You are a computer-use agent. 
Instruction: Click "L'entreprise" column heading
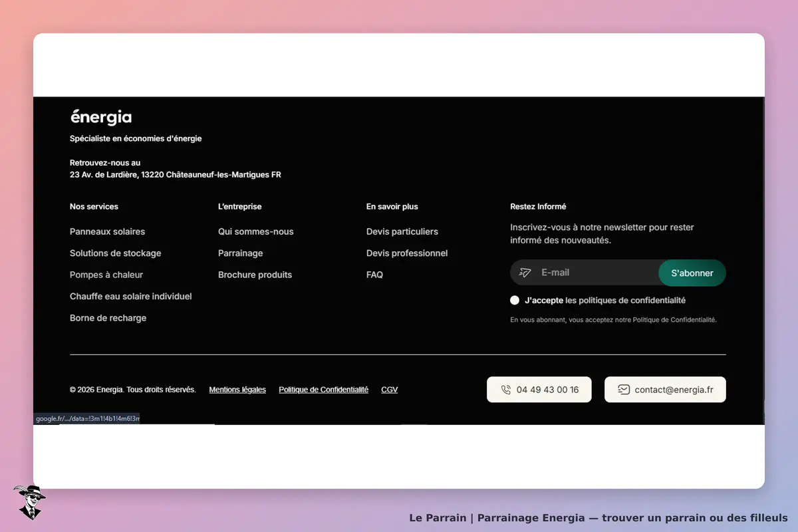pos(239,207)
